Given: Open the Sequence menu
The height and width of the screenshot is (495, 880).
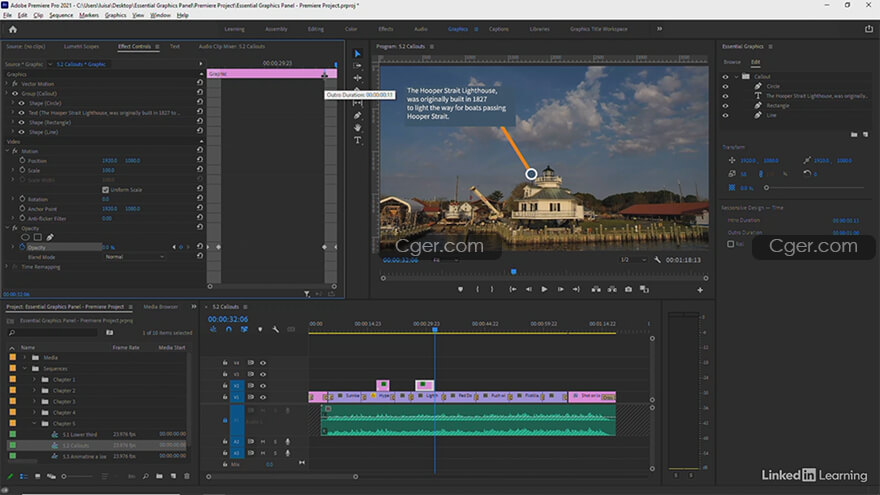Looking at the screenshot, I should tap(61, 15).
